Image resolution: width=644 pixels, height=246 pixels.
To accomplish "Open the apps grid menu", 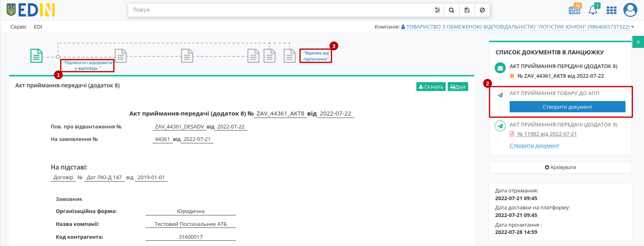I will coord(611,10).
